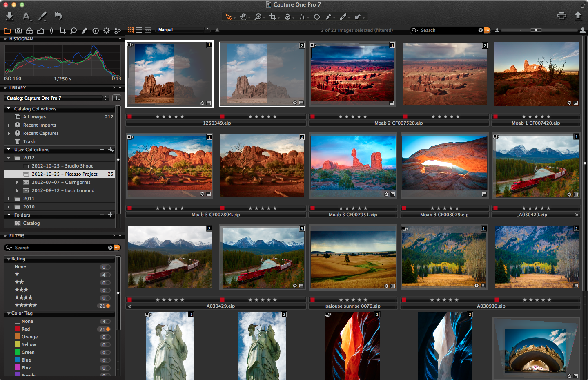Select the Pan hand cursor tool
The image size is (588, 380).
244,17
